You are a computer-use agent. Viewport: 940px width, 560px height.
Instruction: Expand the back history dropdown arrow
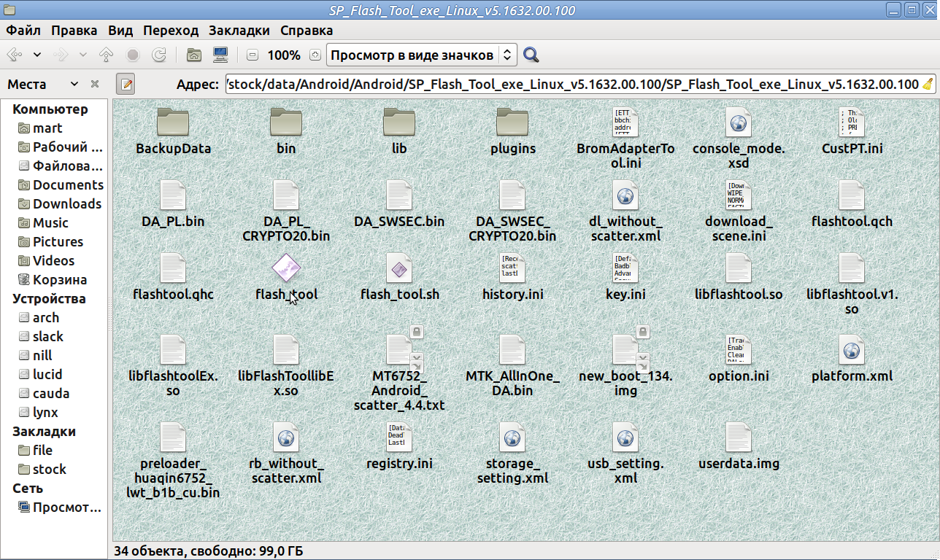point(37,55)
